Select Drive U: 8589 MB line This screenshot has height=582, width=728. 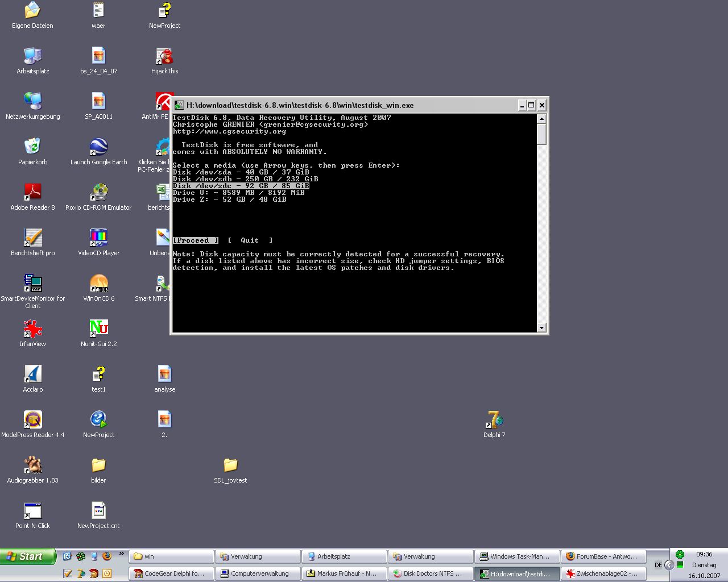(239, 193)
